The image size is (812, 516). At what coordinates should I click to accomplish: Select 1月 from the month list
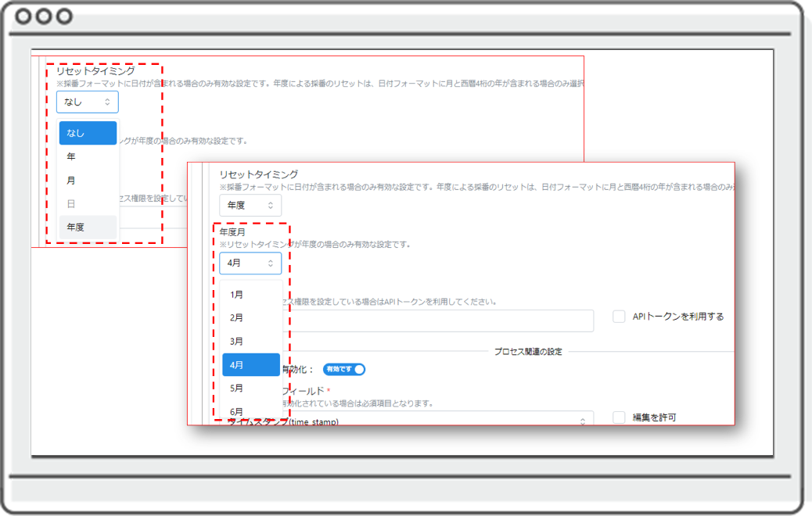coord(250,295)
